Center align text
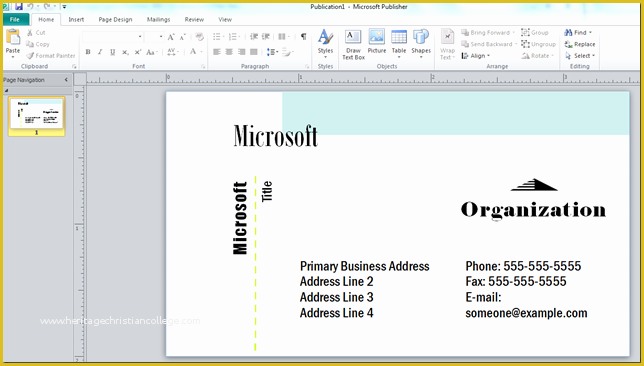 click(229, 52)
